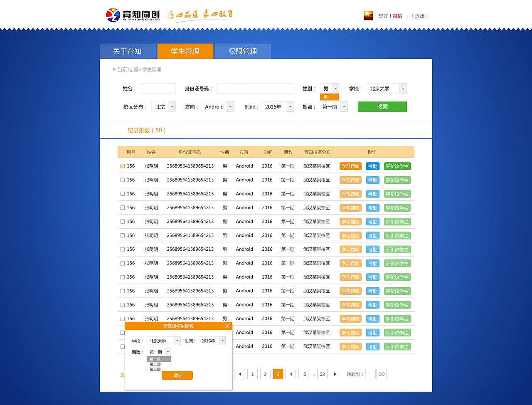
Task: Choose the highlighted 男 option under 性别
Action: pos(330,97)
